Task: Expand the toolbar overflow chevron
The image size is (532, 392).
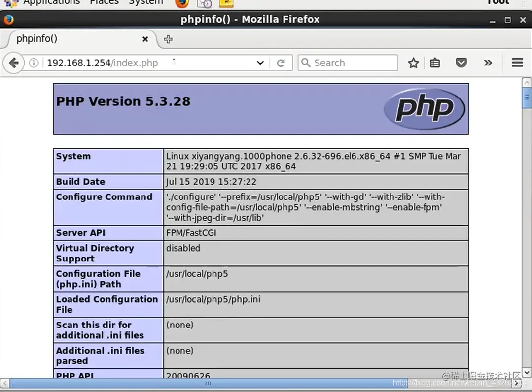Action: point(488,63)
